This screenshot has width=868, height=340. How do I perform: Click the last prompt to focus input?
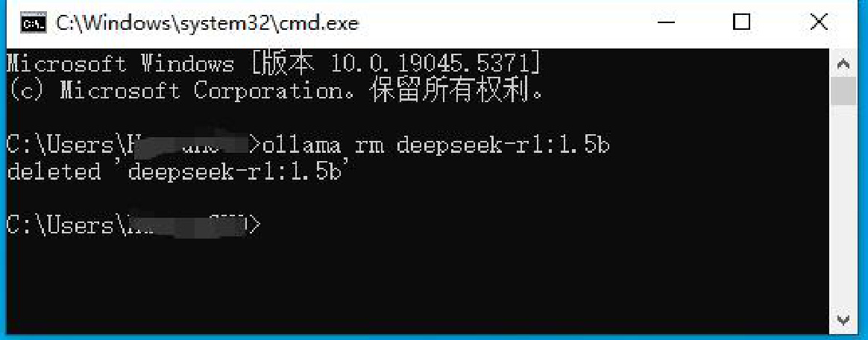pyautogui.click(x=133, y=225)
